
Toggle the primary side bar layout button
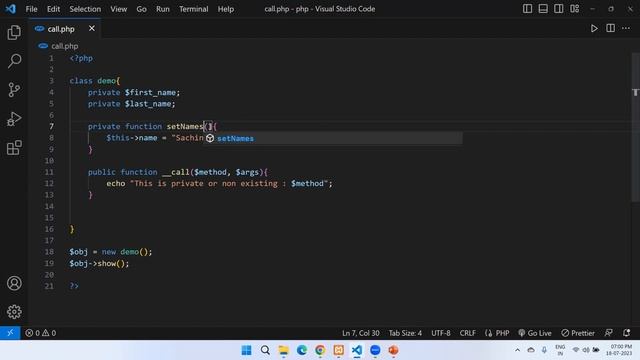coord(527,9)
